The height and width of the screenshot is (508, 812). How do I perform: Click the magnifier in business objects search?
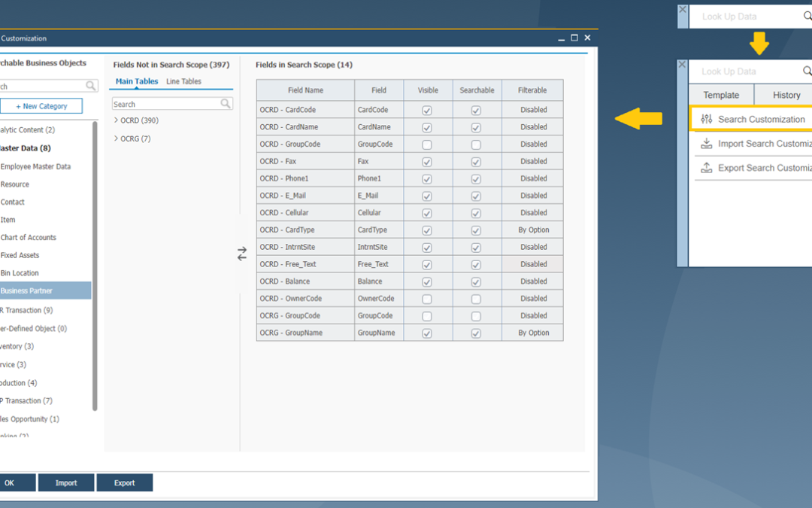(x=90, y=87)
